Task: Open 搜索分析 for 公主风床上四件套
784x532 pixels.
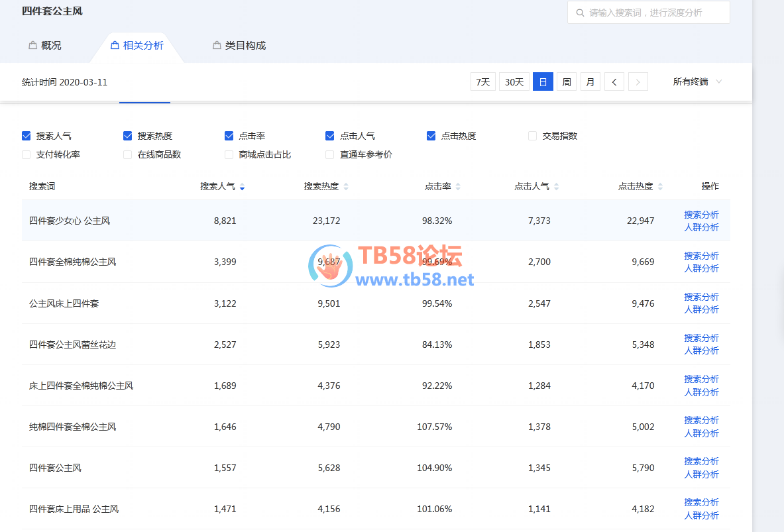Action: pos(702,297)
